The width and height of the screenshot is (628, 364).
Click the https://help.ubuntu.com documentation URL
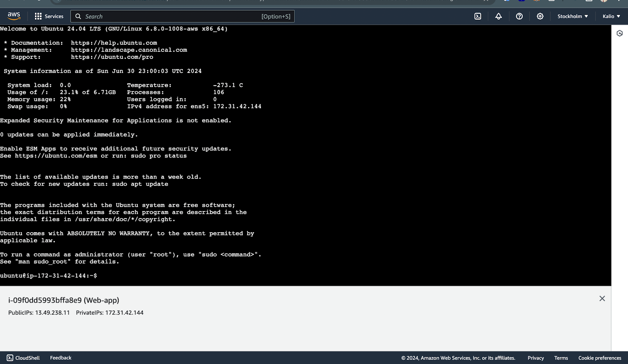pos(114,43)
